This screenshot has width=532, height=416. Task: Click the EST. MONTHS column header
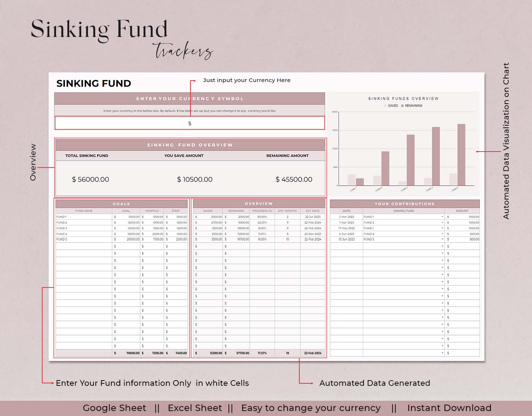tap(288, 211)
